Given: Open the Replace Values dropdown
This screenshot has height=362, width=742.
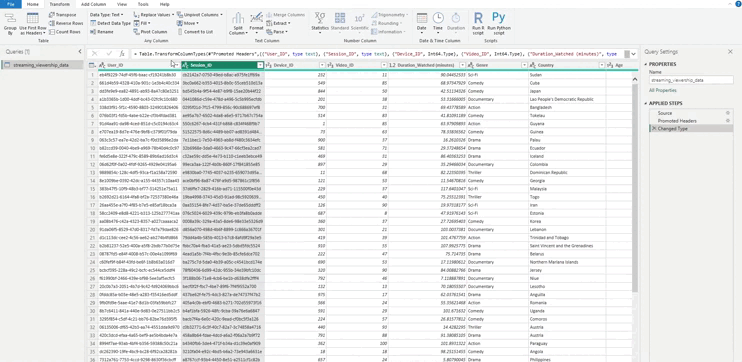Looking at the screenshot, I should click(154, 15).
